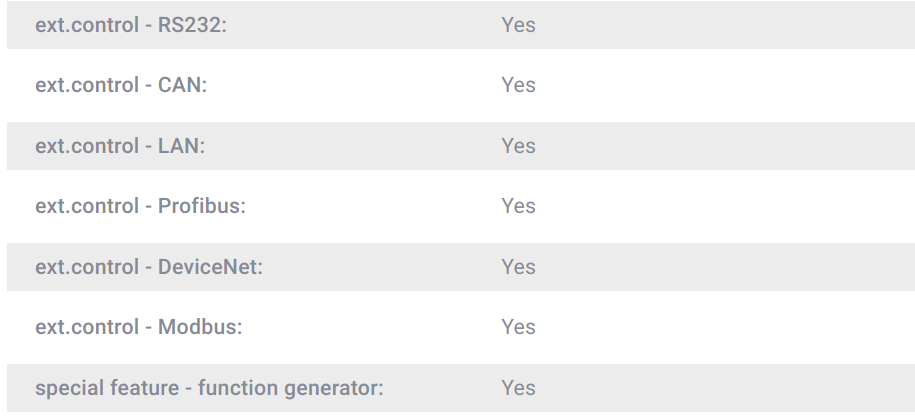Click the 'special feature - function generator:' label
915x416 pixels.
[x=209, y=388]
